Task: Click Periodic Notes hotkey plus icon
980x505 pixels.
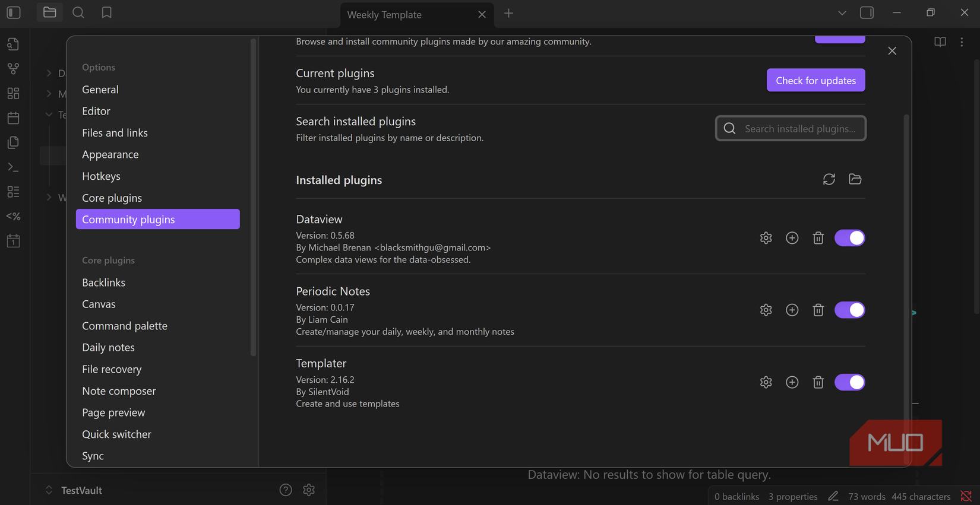Action: pyautogui.click(x=792, y=310)
